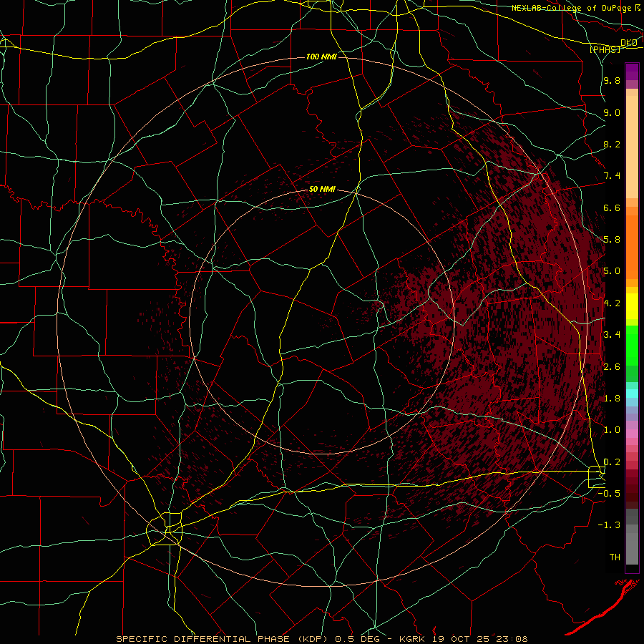
Task: Click the "TH" threshold label on the scale
Action: tap(615, 557)
